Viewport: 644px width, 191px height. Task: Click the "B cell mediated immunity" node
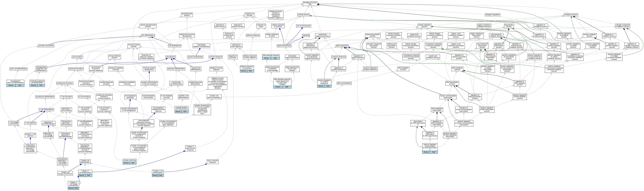[x=167, y=97]
